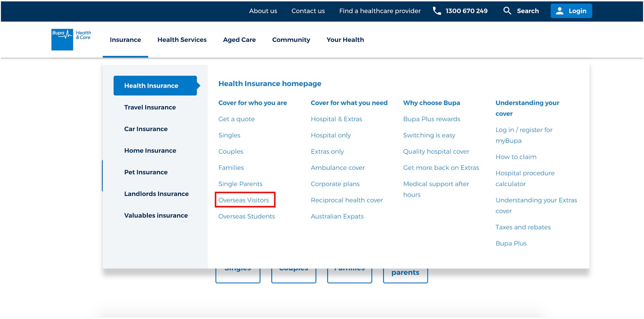Click the Cover for who you are heading

point(252,103)
